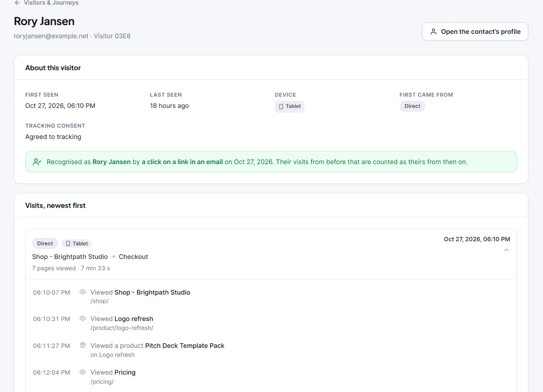Click the product box icon beside Pitch Deck

pos(82,345)
